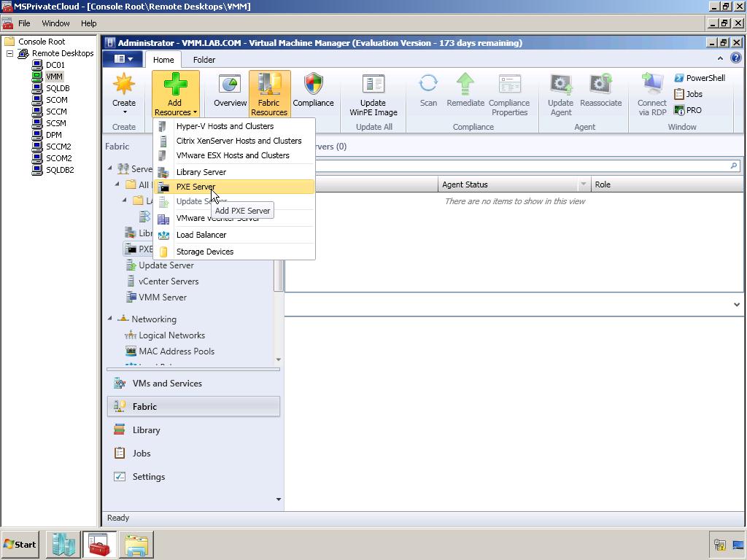
Task: Open the Settings workspace
Action: 193,477
